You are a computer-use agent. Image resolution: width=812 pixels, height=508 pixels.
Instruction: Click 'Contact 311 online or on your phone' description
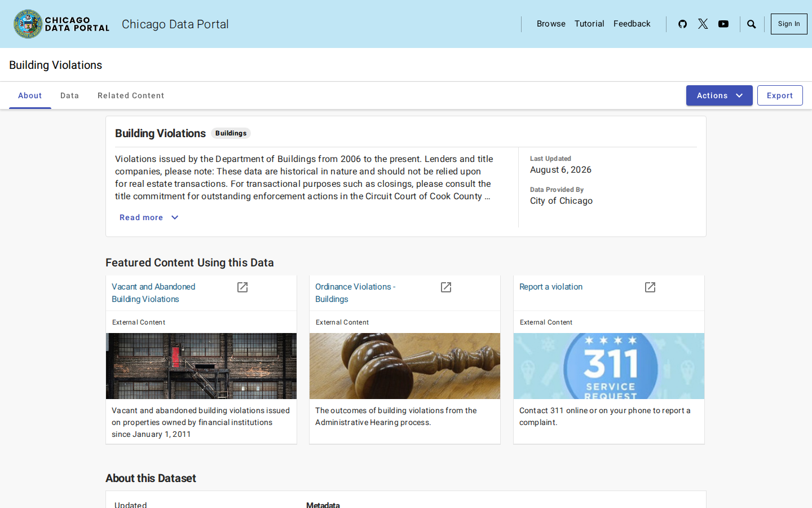tap(605, 417)
